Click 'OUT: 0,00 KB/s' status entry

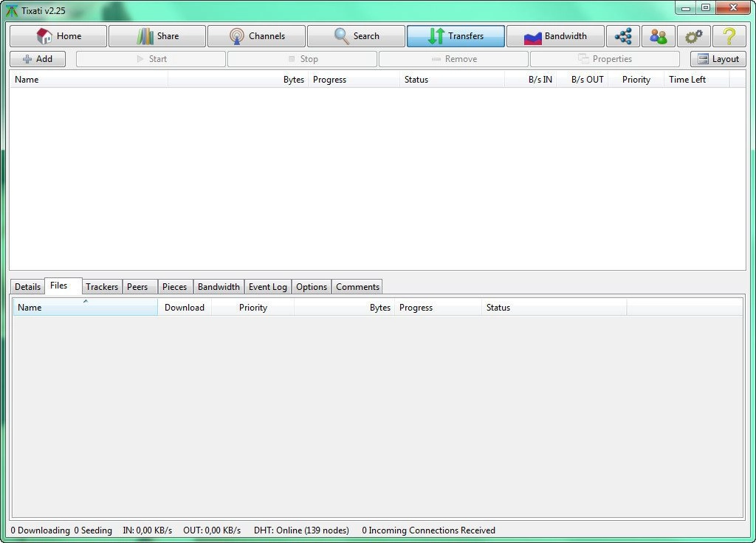(212, 530)
